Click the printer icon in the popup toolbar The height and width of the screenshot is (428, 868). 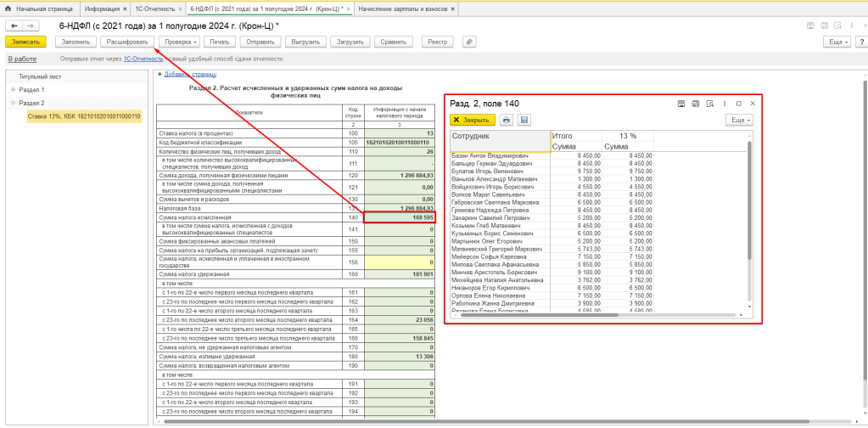point(506,121)
